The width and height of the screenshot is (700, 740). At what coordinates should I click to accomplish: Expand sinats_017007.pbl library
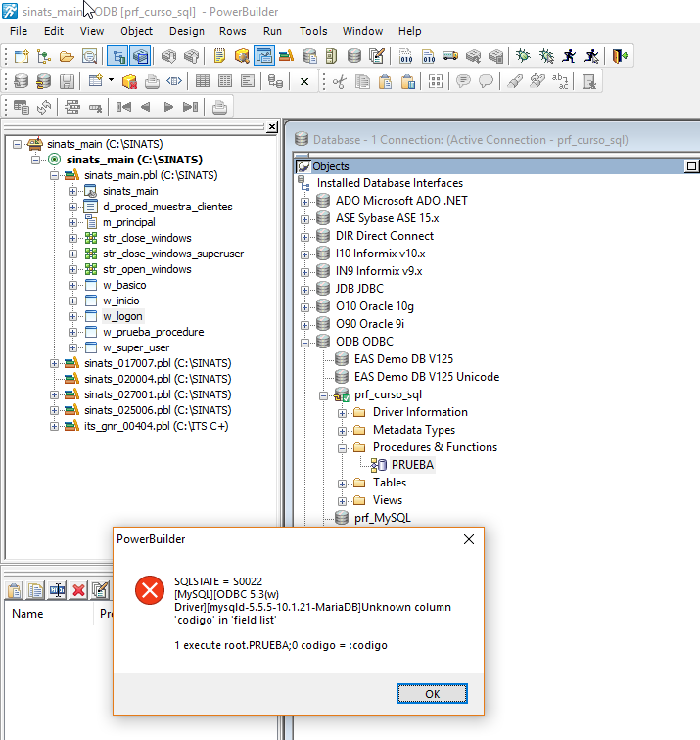(x=54, y=363)
